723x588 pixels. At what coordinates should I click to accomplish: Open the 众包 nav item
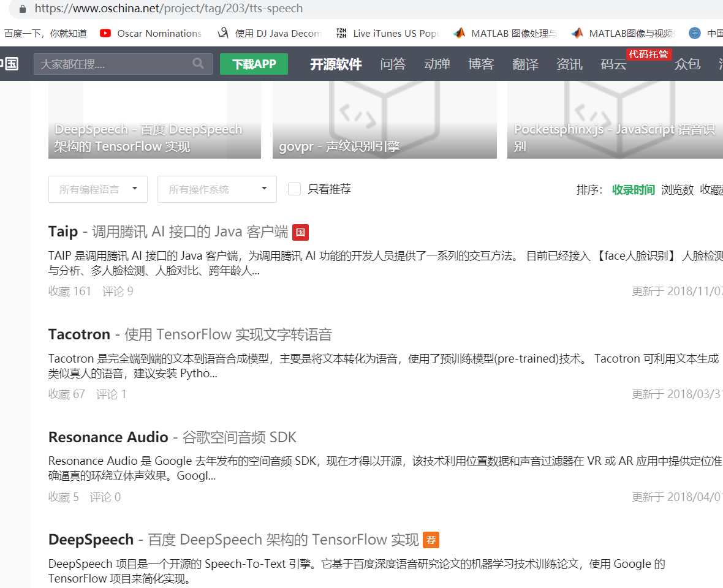(687, 64)
